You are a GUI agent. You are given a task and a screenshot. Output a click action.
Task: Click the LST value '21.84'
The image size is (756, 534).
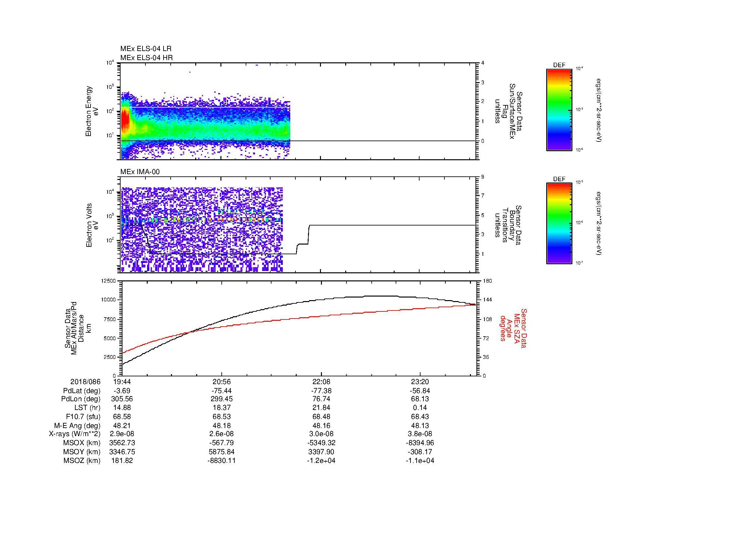coord(321,408)
